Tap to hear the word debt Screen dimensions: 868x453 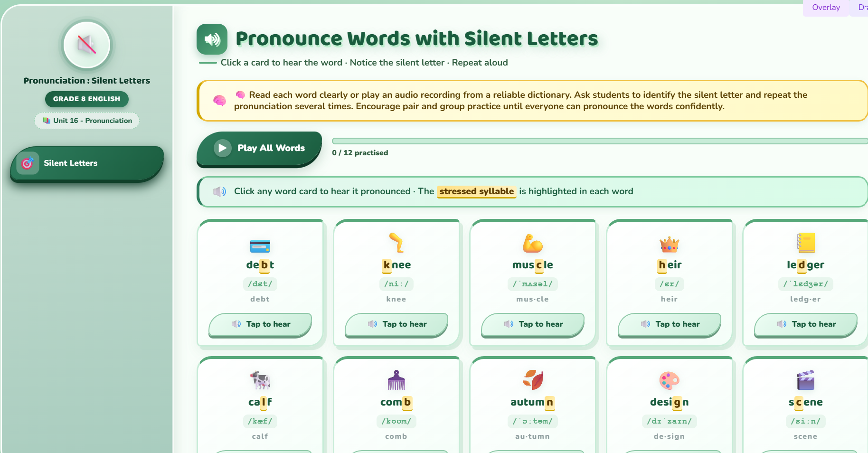260,324
